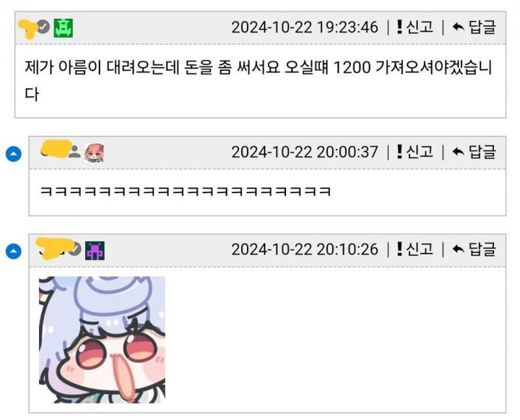Reply to the sticker comment from 20:10:26
The height and width of the screenshot is (420, 520).
pos(474,249)
